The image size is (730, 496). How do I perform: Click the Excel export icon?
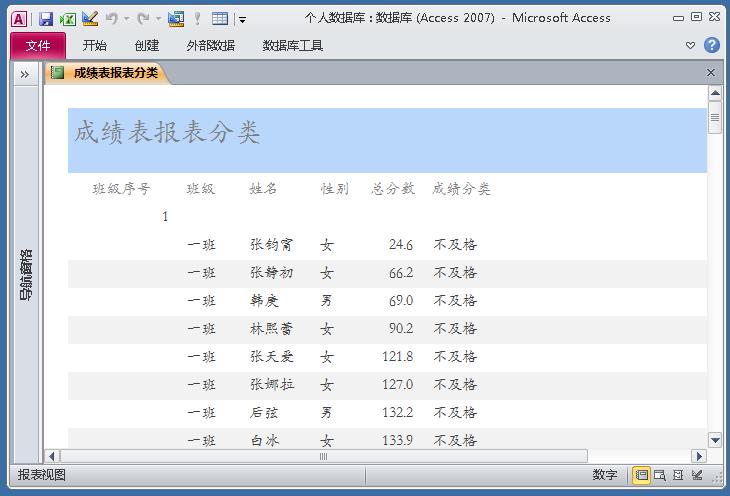click(x=68, y=18)
